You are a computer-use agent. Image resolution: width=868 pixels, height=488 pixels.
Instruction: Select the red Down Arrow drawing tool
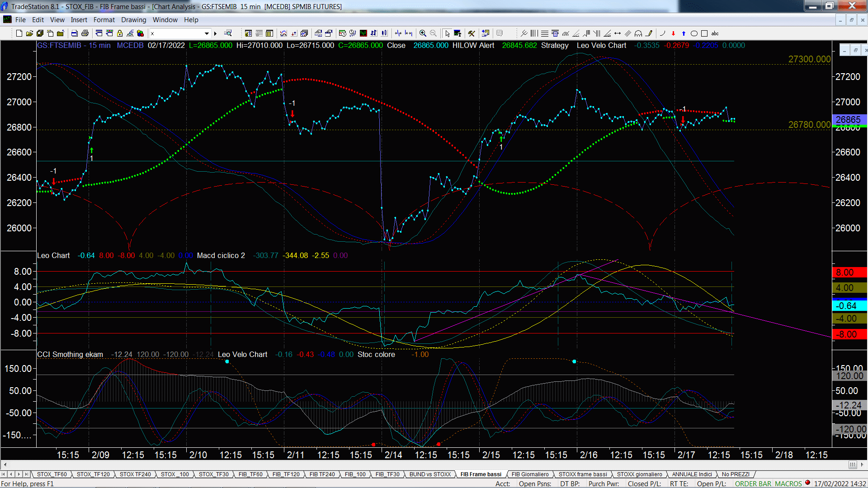[673, 33]
